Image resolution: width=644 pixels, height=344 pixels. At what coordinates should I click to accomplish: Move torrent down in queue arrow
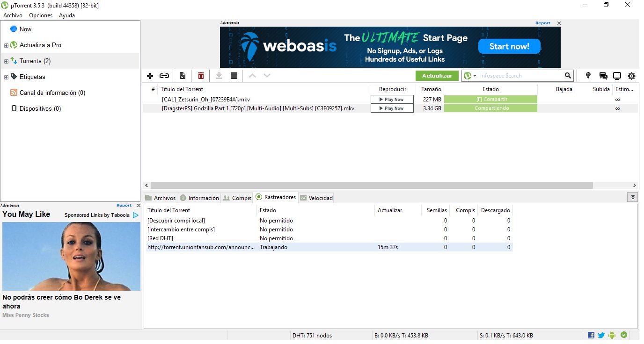267,76
